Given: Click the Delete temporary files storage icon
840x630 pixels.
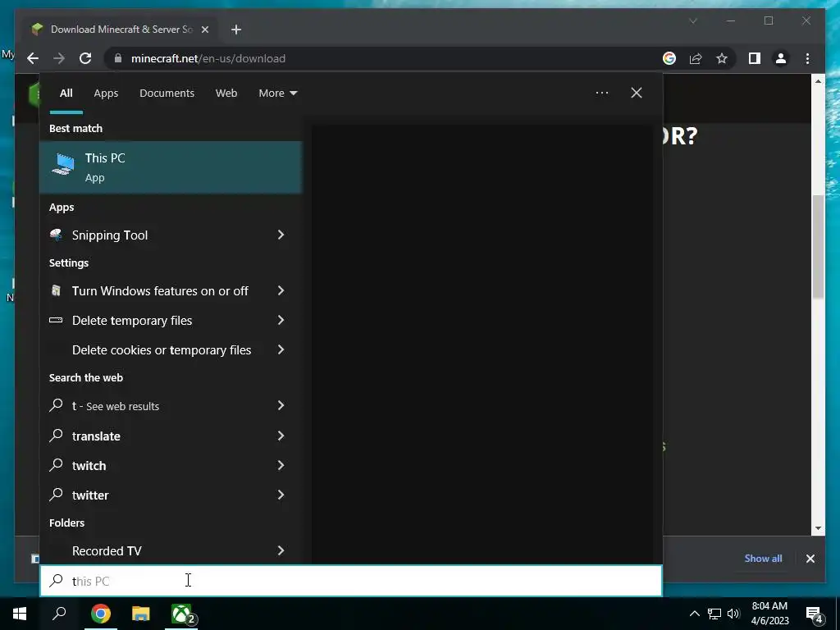Looking at the screenshot, I should (56, 321).
